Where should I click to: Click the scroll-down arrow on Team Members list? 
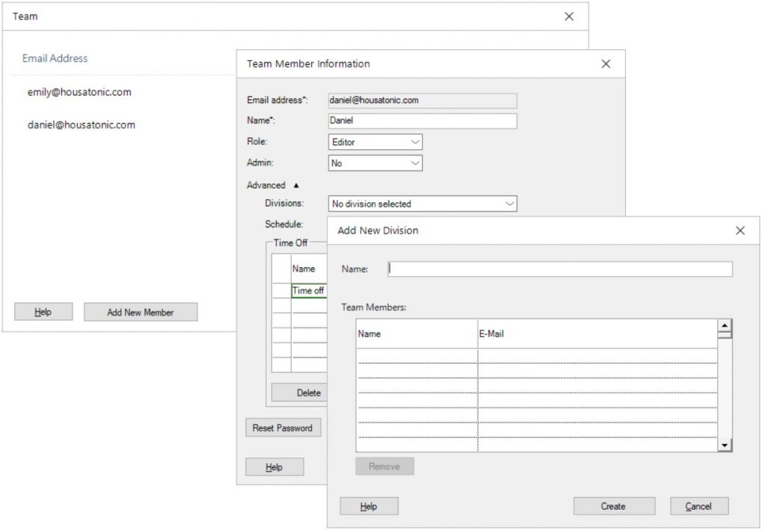pyautogui.click(x=724, y=445)
